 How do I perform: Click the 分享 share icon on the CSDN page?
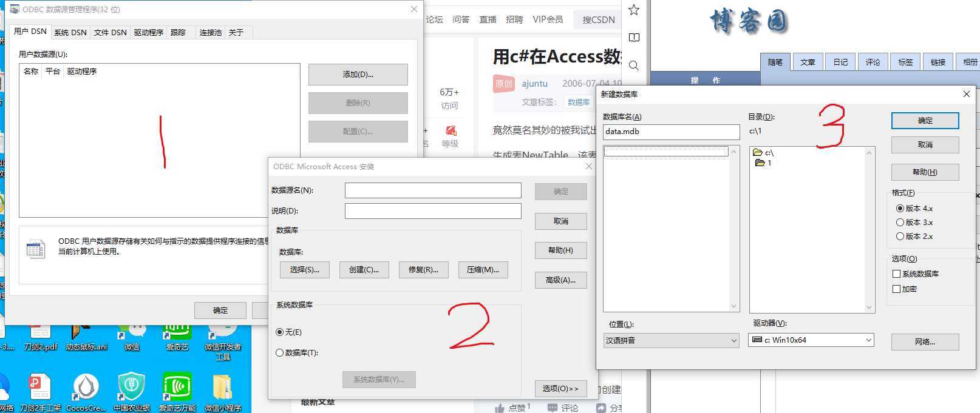[601, 408]
